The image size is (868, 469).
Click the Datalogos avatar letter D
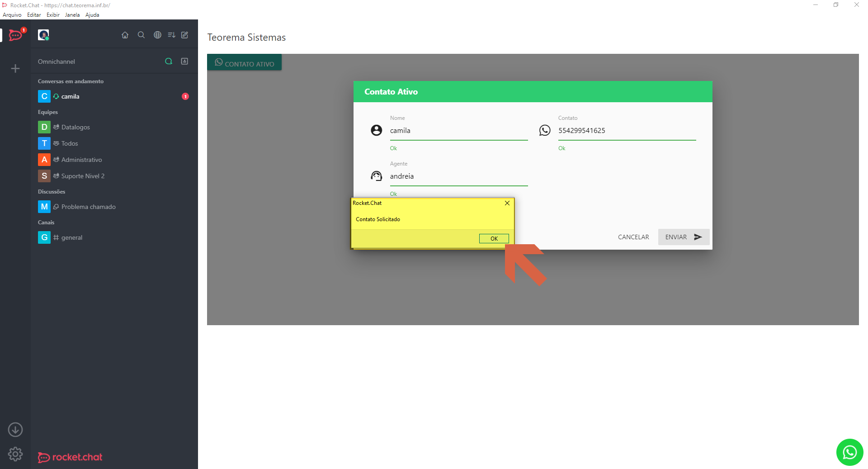click(x=44, y=127)
